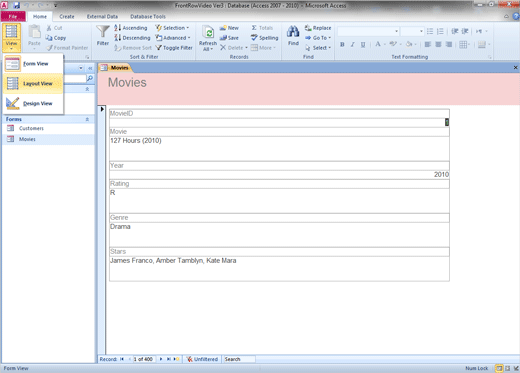Toggle Italic formatting
The height and width of the screenshot is (373, 520).
click(x=352, y=44)
